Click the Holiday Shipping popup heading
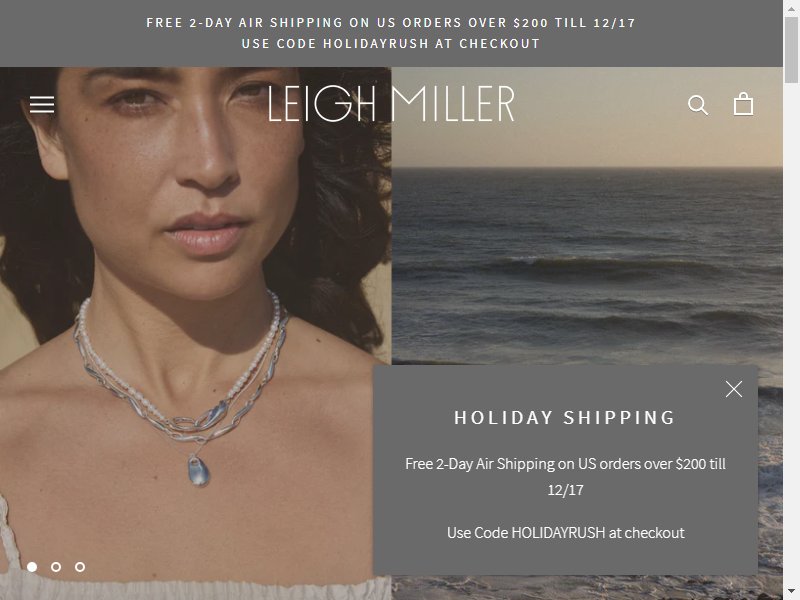The image size is (800, 600). pos(565,418)
